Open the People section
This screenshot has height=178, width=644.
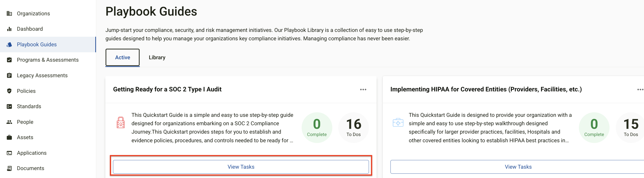(x=48, y=122)
